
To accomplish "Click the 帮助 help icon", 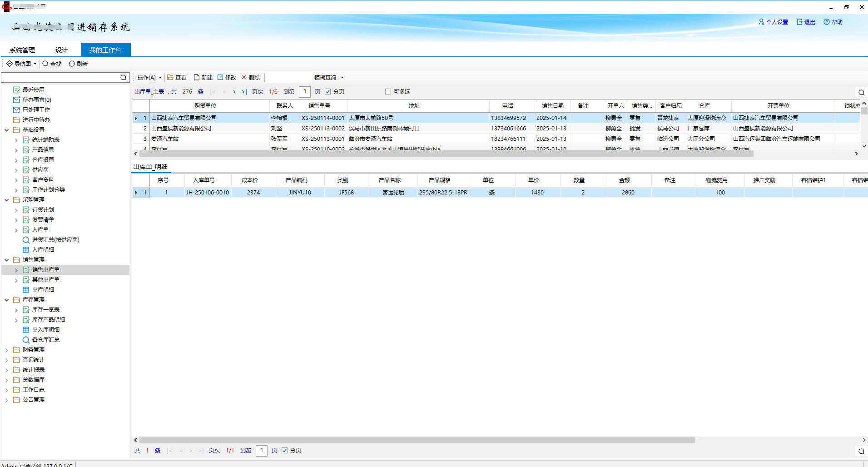I will (827, 22).
